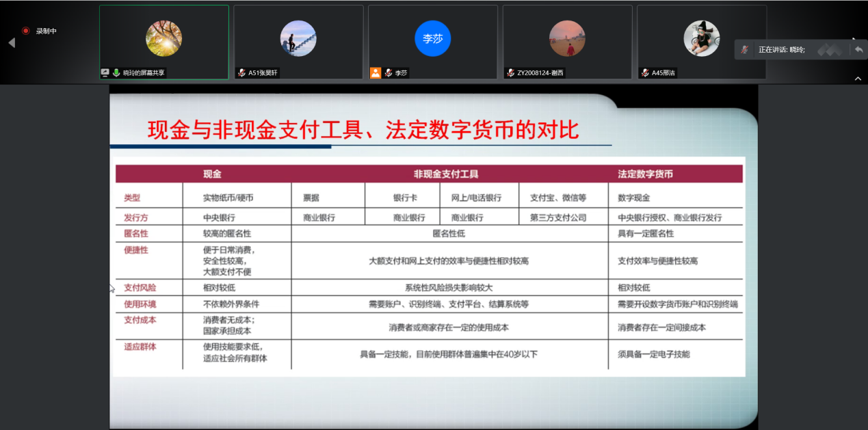The height and width of the screenshot is (430, 868).
Task: Click the muted mic icon for A45那洁
Action: [x=644, y=72]
